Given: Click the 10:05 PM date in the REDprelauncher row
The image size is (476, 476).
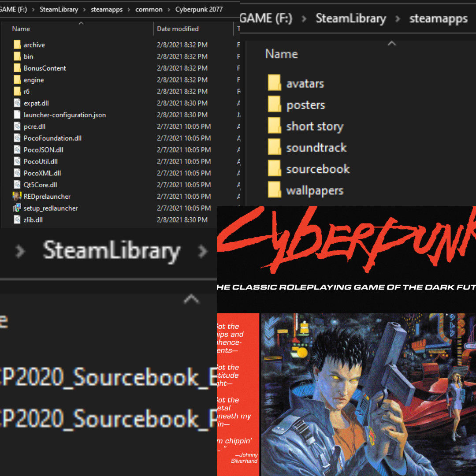Looking at the screenshot, I should (x=184, y=197).
